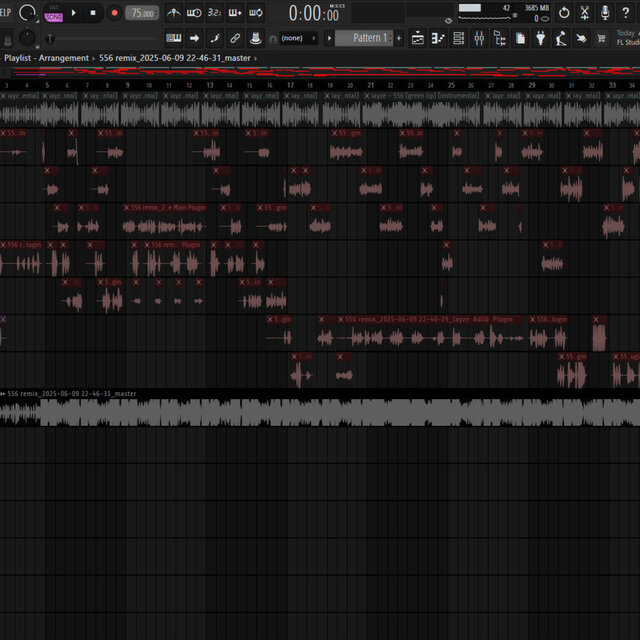Open the HELP menu
Screen dimensions: 640x640
[5, 12]
